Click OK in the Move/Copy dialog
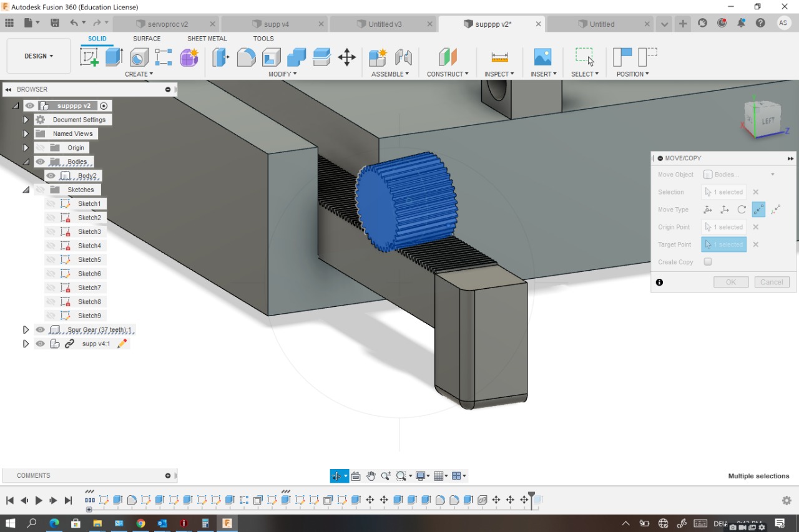This screenshot has width=799, height=532. [731, 283]
